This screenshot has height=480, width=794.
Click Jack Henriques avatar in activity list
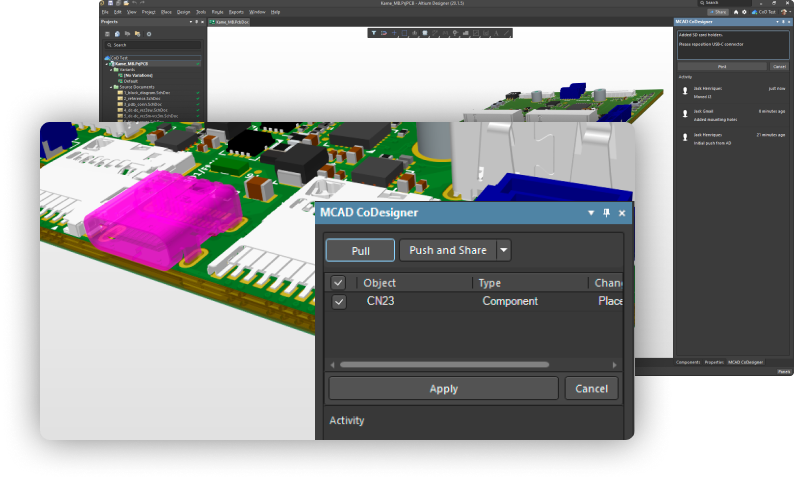pyautogui.click(x=685, y=89)
